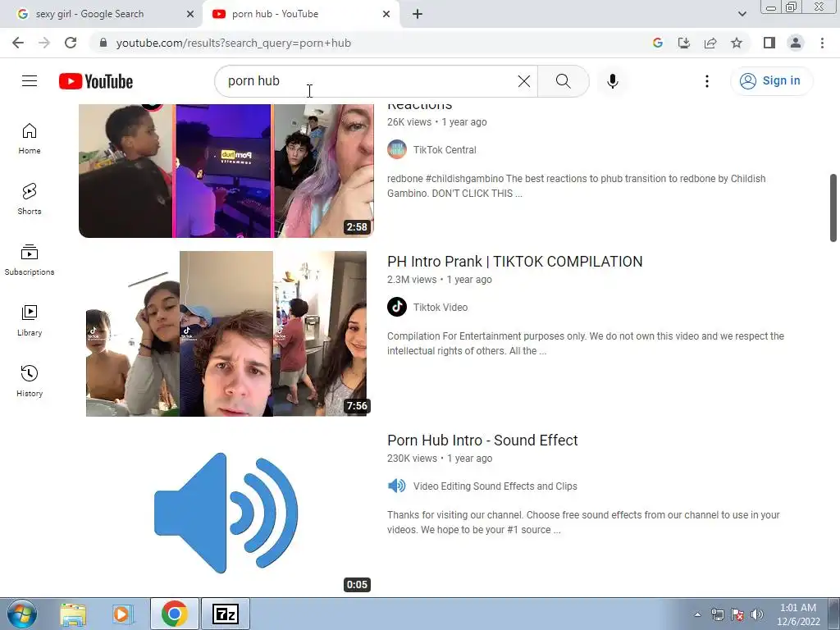Open YouTube settings three-dot menu
The image size is (840, 630).
pos(707,81)
